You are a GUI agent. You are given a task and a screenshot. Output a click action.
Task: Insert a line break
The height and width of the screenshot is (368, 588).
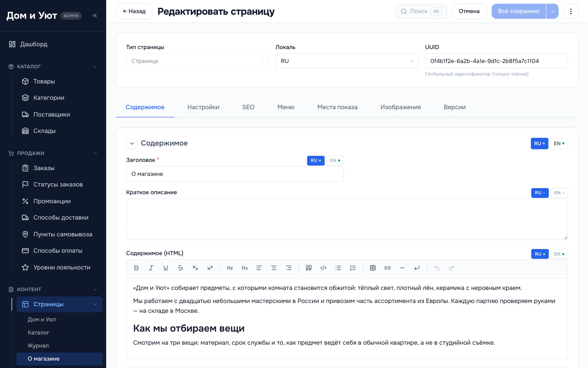tap(417, 268)
